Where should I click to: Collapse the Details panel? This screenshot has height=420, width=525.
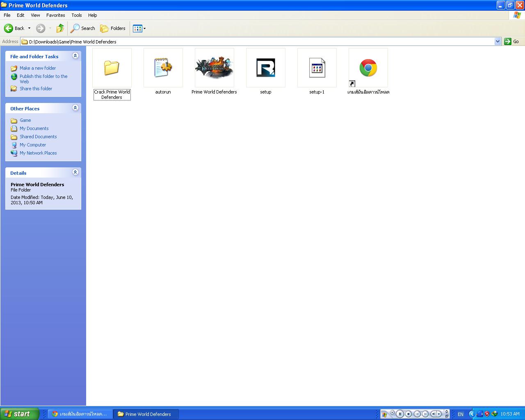pyautogui.click(x=75, y=172)
